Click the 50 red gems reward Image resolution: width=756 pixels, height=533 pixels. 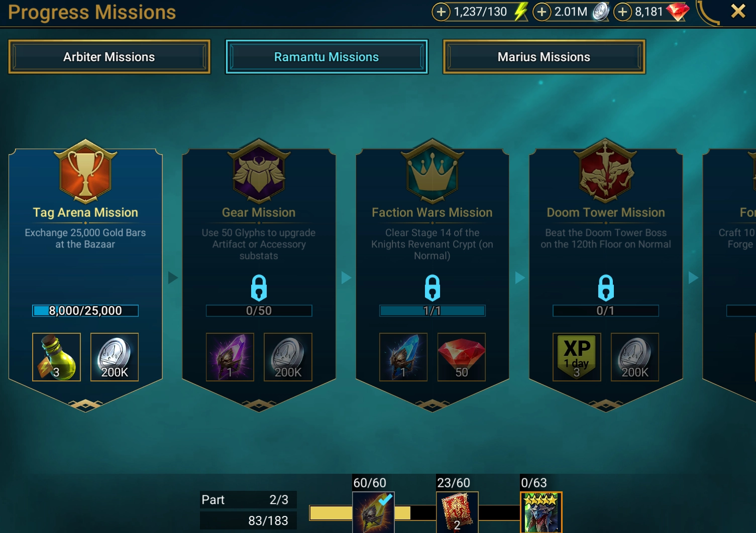click(x=461, y=357)
